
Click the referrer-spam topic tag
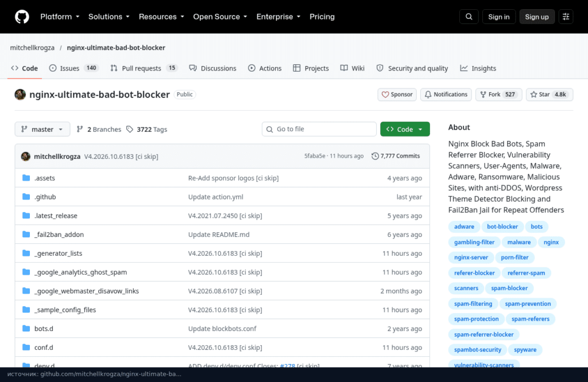click(526, 273)
